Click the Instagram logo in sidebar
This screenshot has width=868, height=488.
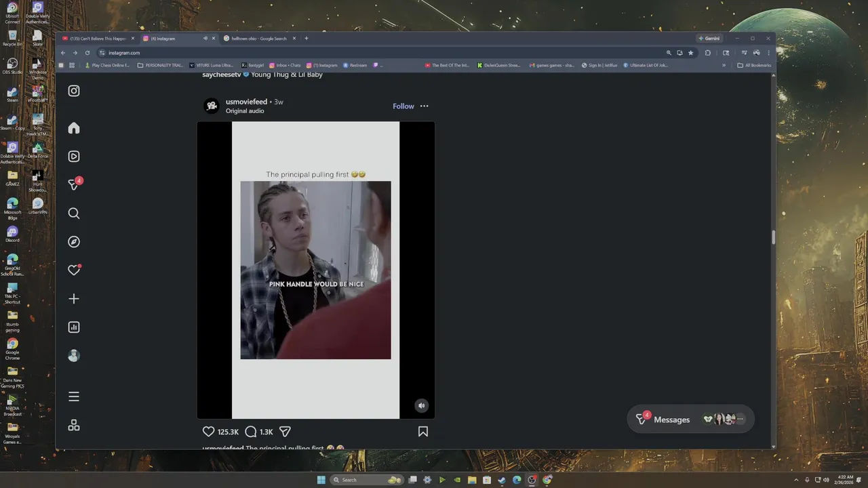coord(74,91)
